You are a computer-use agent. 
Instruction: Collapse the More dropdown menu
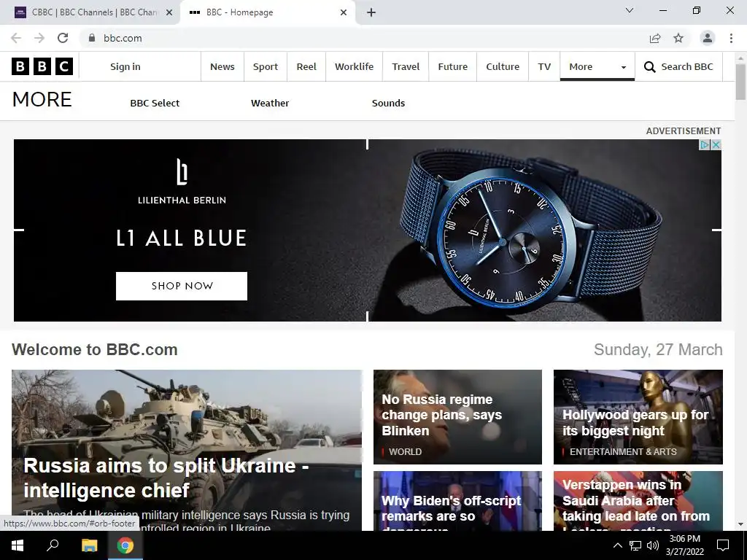pyautogui.click(x=597, y=66)
